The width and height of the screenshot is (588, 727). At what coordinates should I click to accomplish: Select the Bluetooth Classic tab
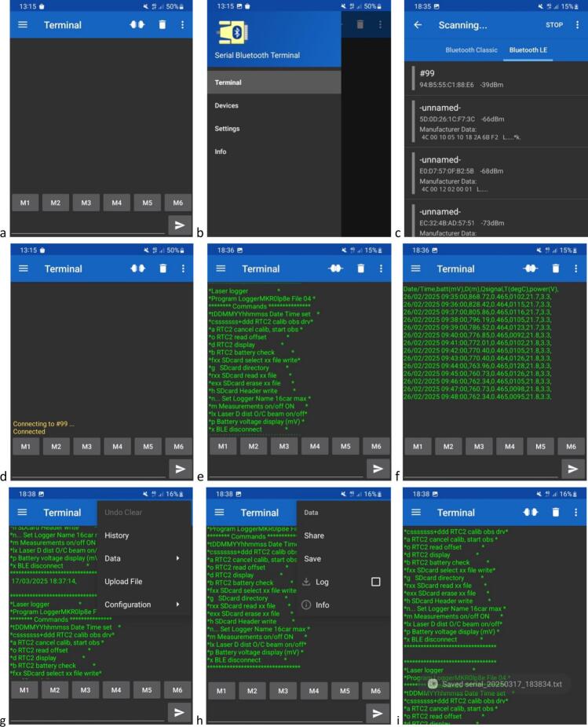(x=471, y=49)
